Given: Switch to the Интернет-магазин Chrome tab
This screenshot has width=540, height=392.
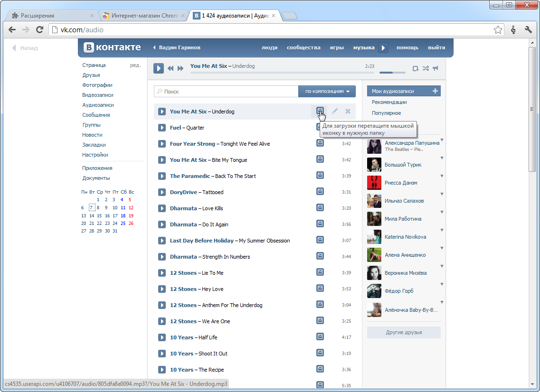Looking at the screenshot, I should (x=145, y=16).
